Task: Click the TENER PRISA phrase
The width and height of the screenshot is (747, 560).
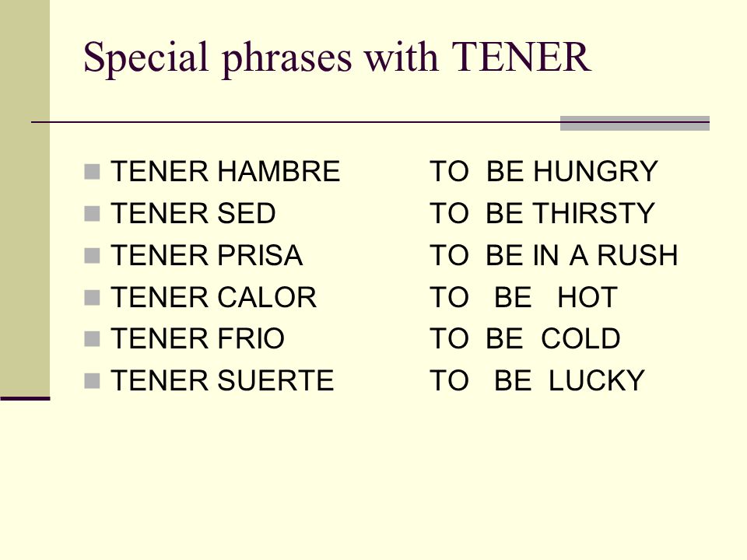Action: click(207, 255)
